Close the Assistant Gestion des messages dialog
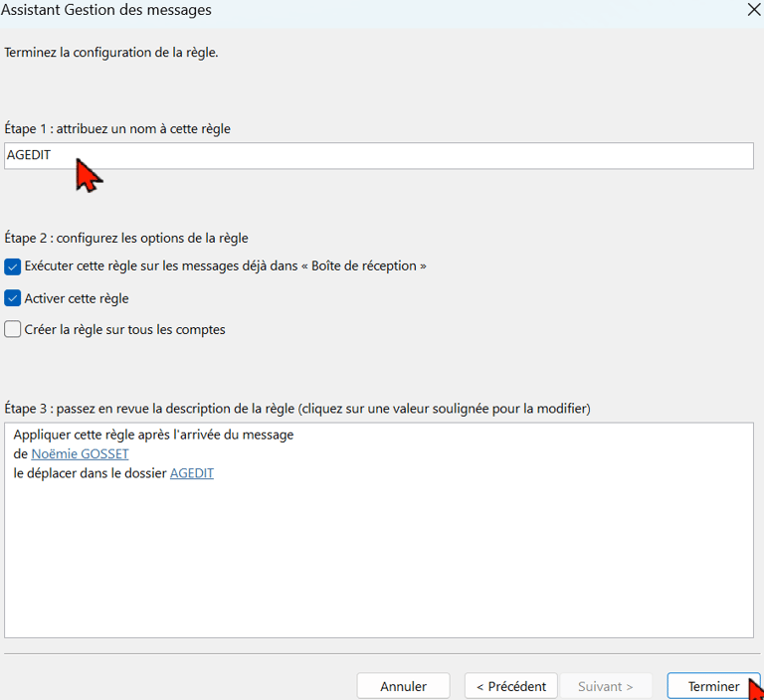The width and height of the screenshot is (764, 700). click(x=754, y=9)
